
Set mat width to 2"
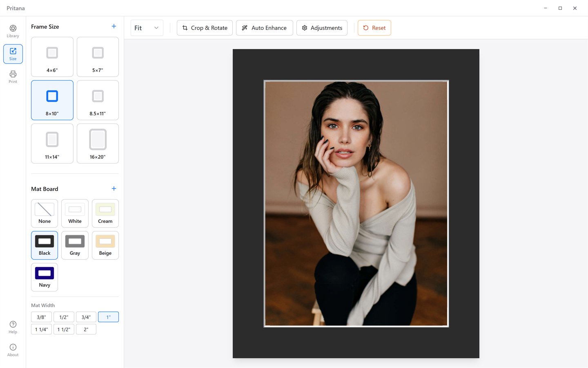point(86,330)
